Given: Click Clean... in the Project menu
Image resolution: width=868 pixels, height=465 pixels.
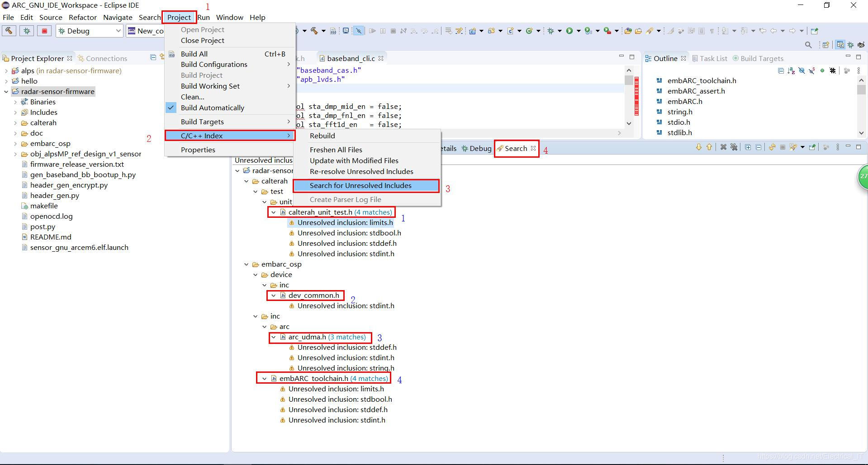Looking at the screenshot, I should click(x=192, y=97).
